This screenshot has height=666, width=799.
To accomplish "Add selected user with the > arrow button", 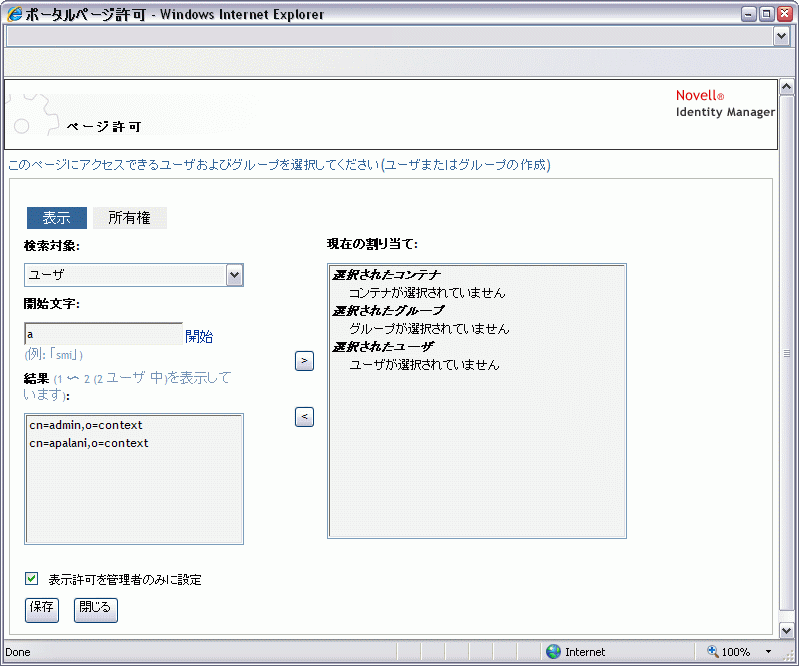I will (x=304, y=361).
